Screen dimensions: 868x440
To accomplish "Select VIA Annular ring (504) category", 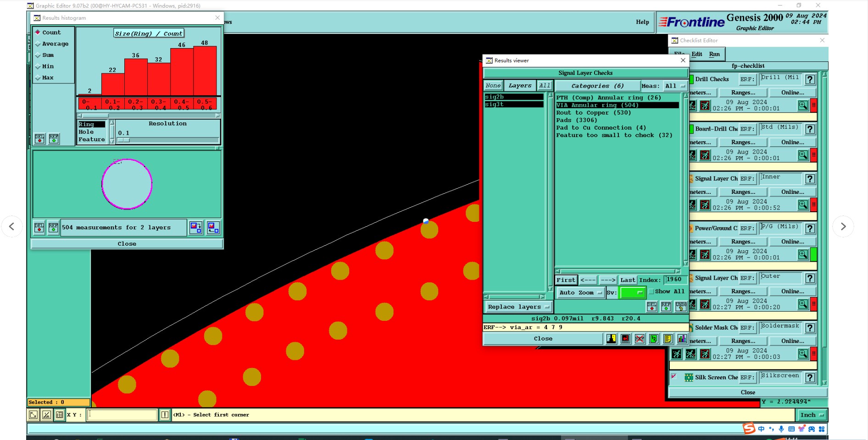I will [x=617, y=105].
